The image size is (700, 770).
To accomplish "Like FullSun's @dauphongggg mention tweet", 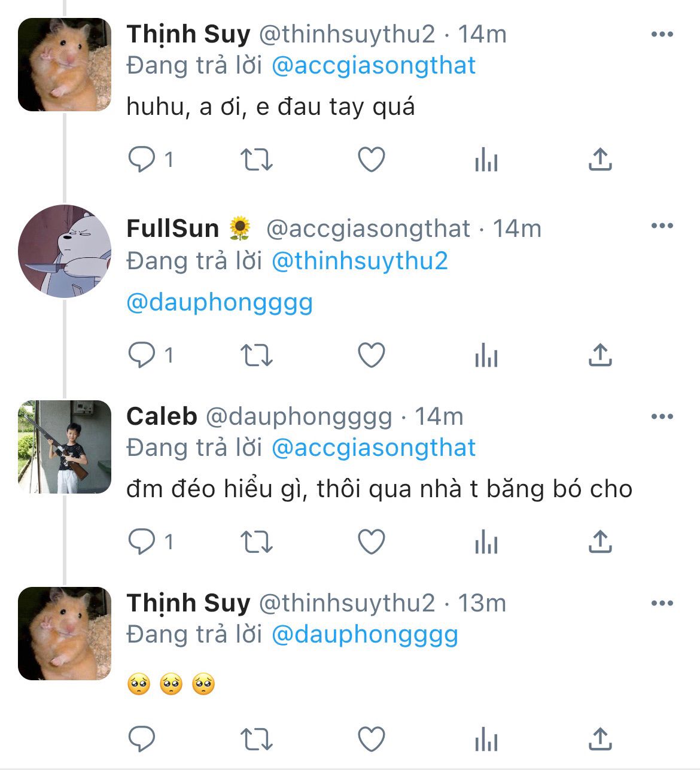I will [x=371, y=355].
